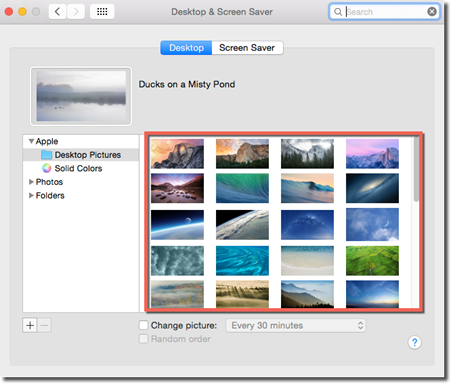Open help with the question mark button
Image resolution: width=451 pixels, height=384 pixels.
pyautogui.click(x=415, y=342)
